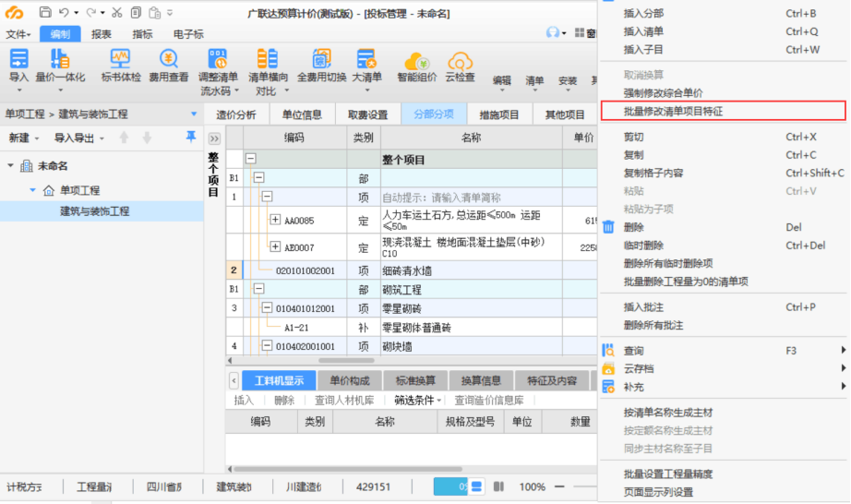Pin the project panel with pushpin icon
The image size is (851, 504).
point(191,137)
